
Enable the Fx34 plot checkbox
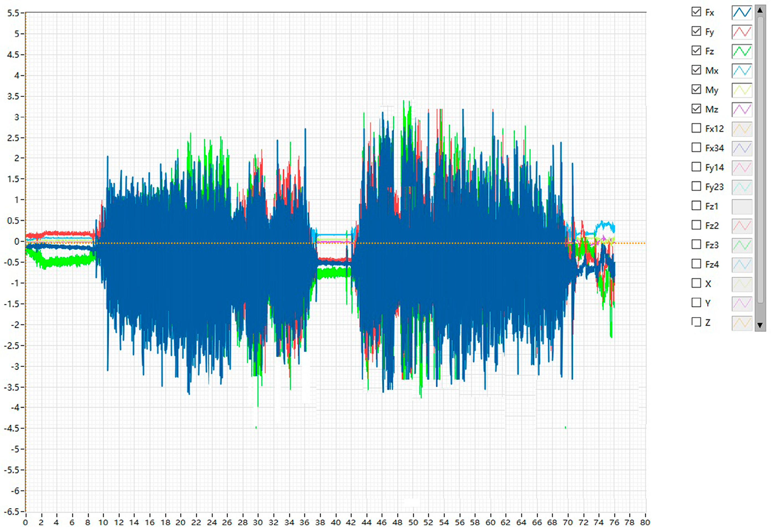click(696, 147)
